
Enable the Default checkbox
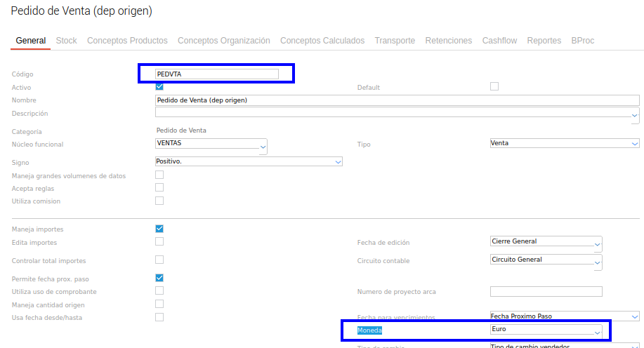coord(494,87)
